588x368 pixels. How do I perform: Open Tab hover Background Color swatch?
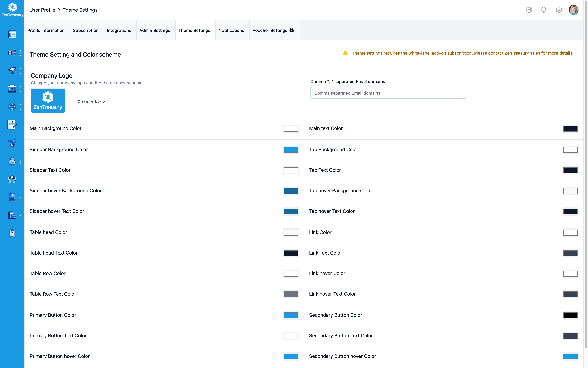tap(570, 191)
